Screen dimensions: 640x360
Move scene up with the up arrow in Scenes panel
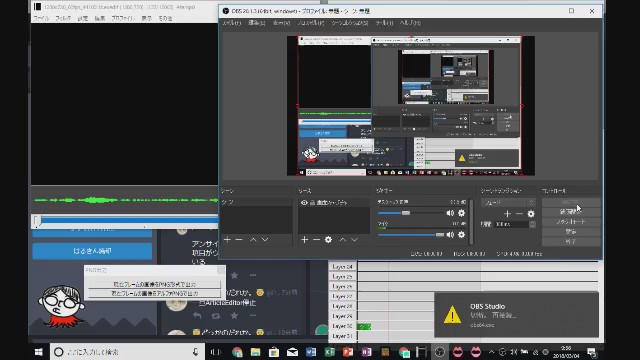pyautogui.click(x=253, y=240)
